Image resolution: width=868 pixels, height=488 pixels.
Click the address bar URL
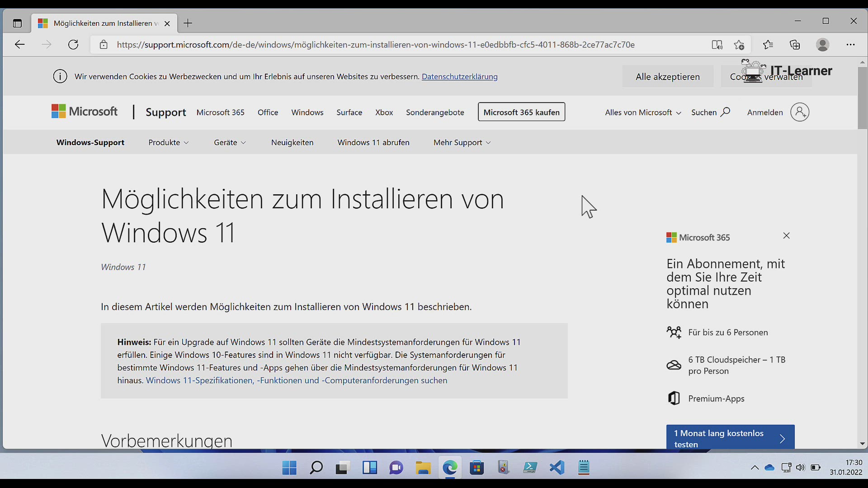(376, 44)
